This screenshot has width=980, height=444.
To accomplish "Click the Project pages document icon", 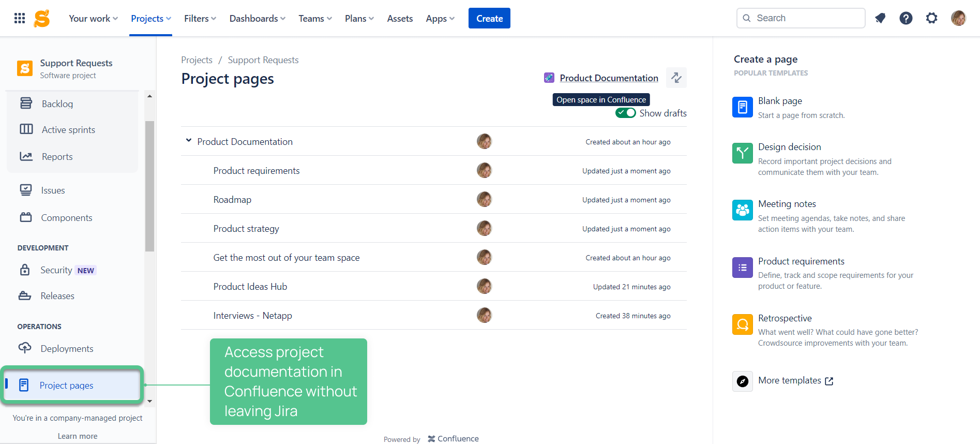I will 24,385.
